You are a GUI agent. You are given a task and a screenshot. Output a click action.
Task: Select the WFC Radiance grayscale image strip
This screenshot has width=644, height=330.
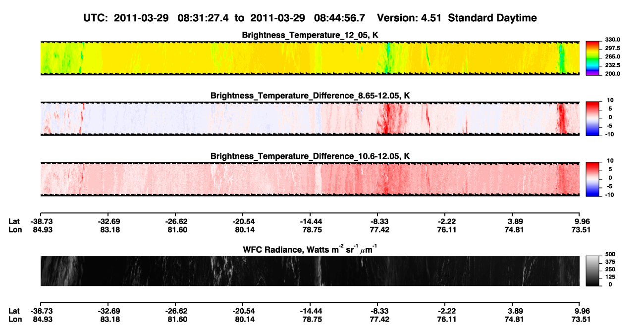310,271
